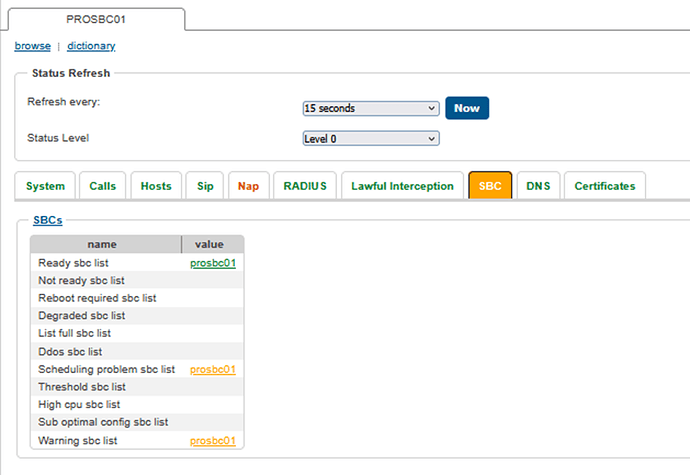This screenshot has height=475, width=690.
Task: Open the PROSBC01 top tab
Action: (x=96, y=19)
